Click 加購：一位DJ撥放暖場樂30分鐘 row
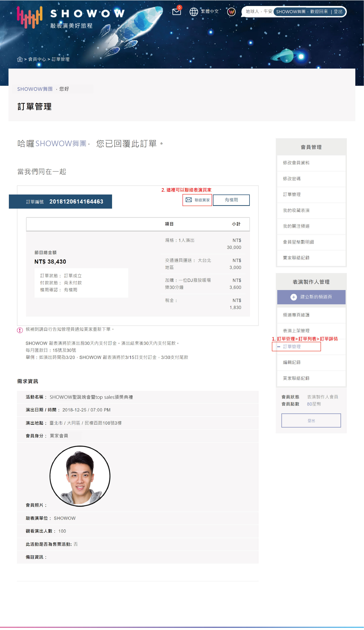The image size is (364, 630). (x=203, y=284)
